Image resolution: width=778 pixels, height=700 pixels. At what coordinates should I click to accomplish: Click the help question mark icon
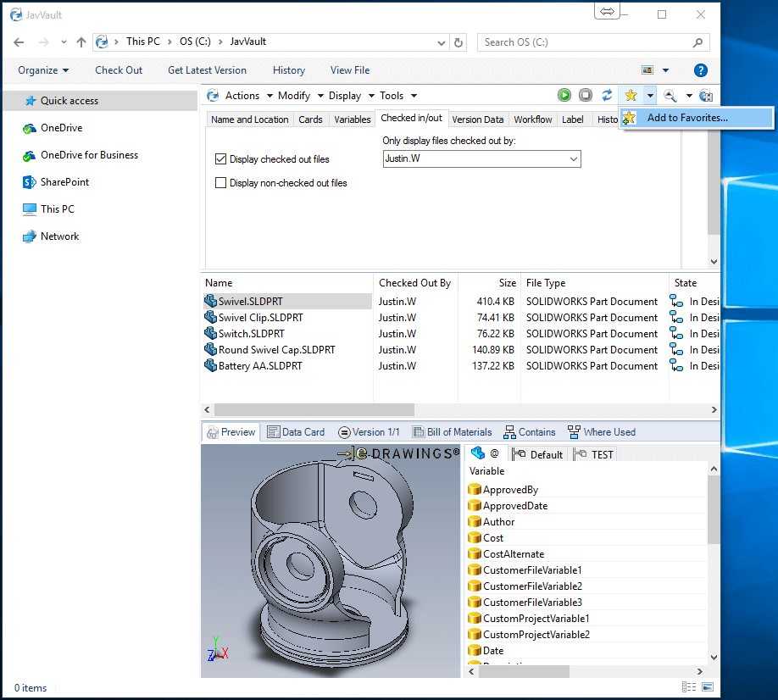[700, 70]
